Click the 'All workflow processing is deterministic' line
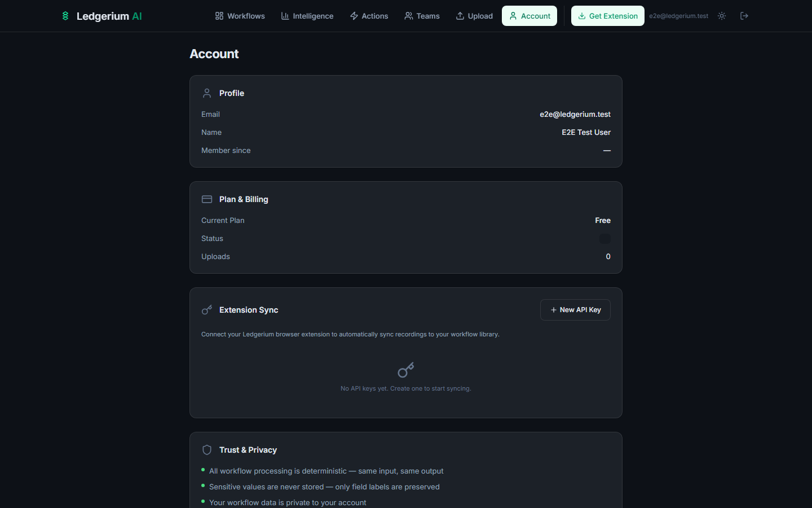The height and width of the screenshot is (508, 812). 326,471
